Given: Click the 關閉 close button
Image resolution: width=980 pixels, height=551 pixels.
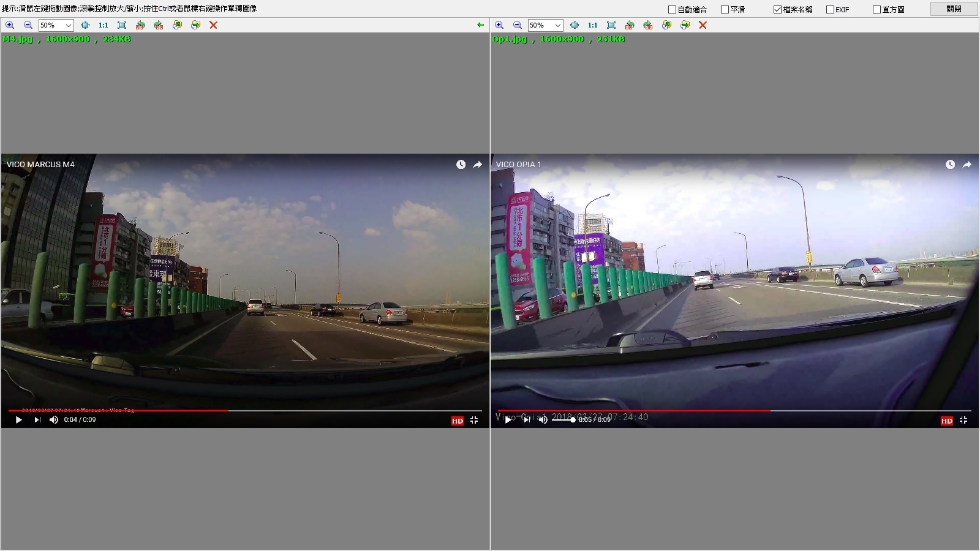Looking at the screenshot, I should pyautogui.click(x=954, y=9).
